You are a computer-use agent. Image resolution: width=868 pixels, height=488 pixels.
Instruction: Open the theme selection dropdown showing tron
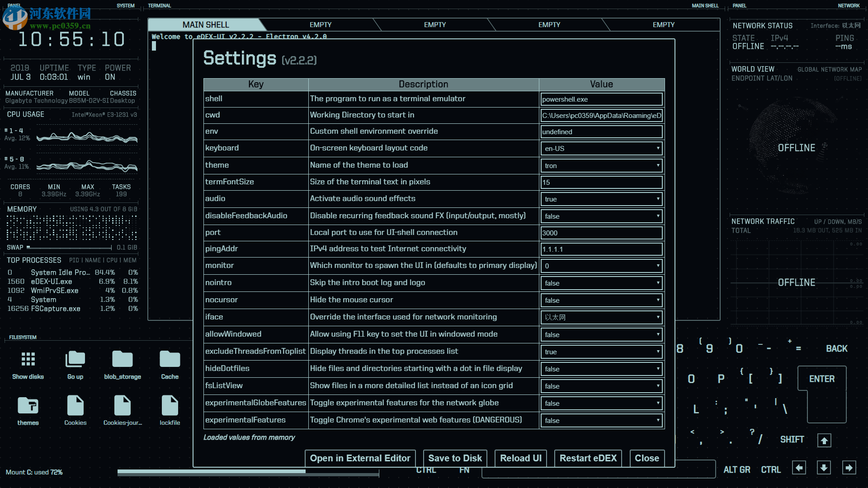(x=601, y=165)
